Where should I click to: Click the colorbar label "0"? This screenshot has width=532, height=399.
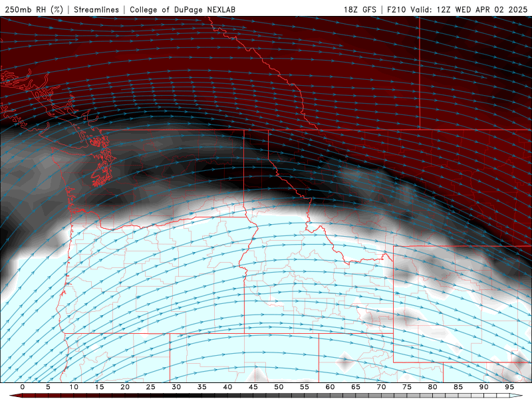23,387
